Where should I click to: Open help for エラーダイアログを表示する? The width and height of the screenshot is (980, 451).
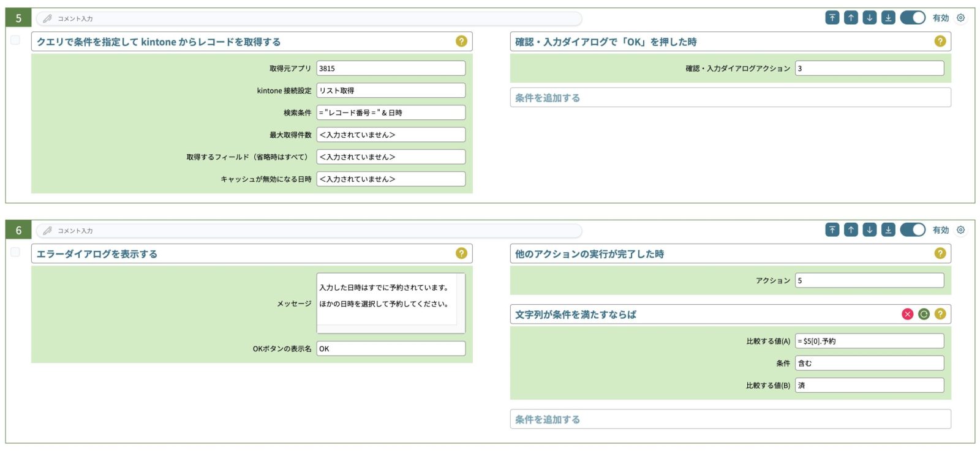[461, 253]
